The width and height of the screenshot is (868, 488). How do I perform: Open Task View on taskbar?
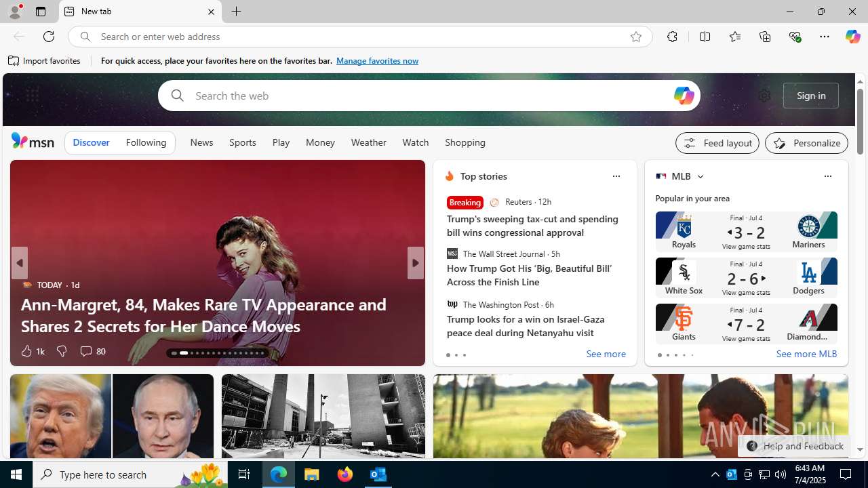click(x=244, y=474)
